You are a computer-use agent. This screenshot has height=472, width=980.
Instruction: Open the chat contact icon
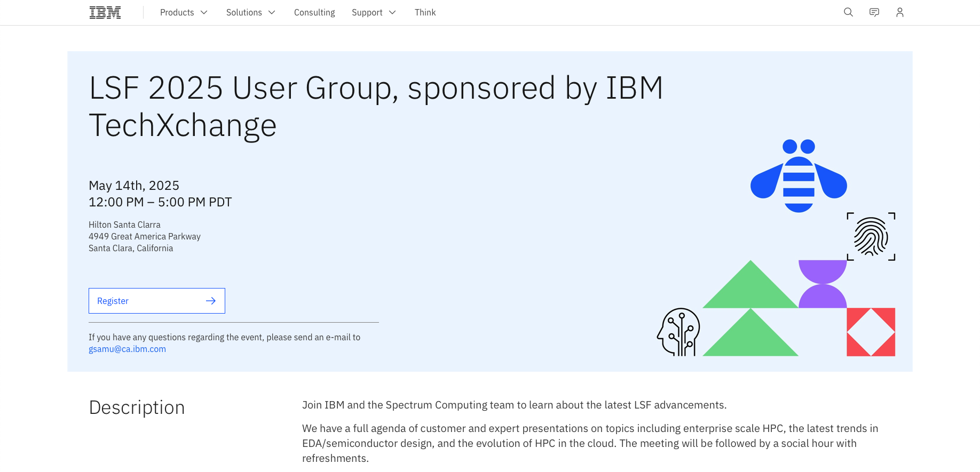[x=874, y=12]
